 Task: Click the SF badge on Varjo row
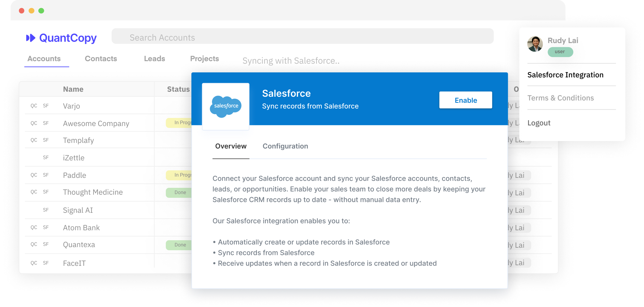click(46, 106)
